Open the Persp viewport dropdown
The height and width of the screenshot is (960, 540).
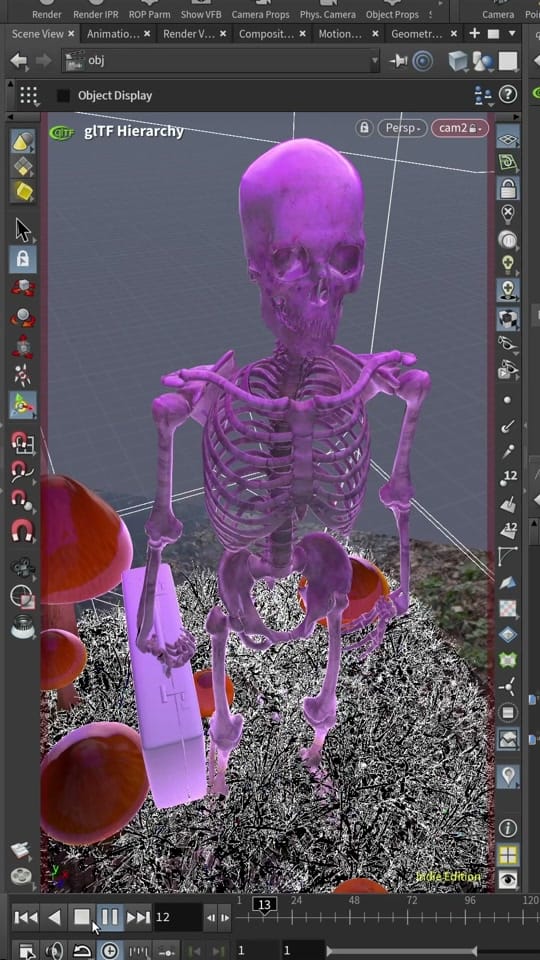point(402,128)
